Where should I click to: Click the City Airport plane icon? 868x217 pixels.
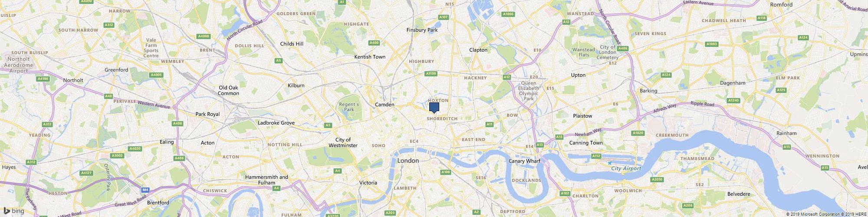click(610, 163)
